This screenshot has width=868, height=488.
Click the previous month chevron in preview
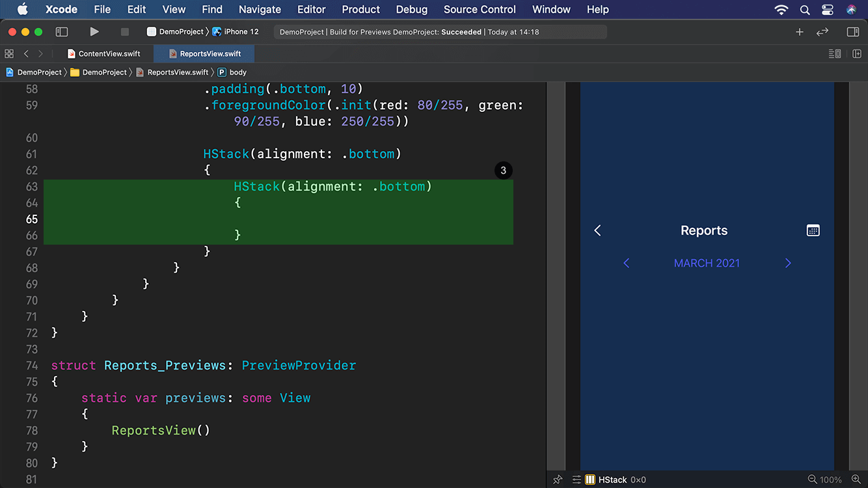(627, 263)
